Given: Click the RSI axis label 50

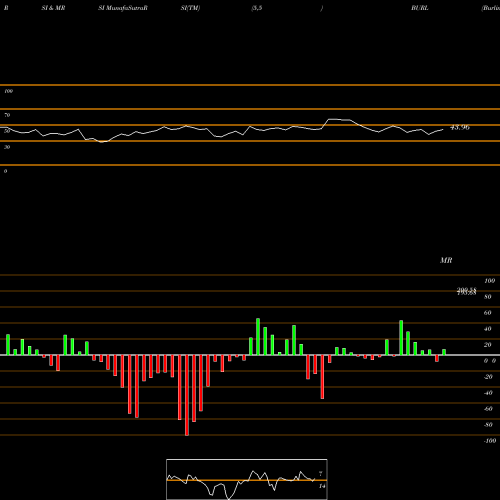Looking at the screenshot, I should (7, 131).
